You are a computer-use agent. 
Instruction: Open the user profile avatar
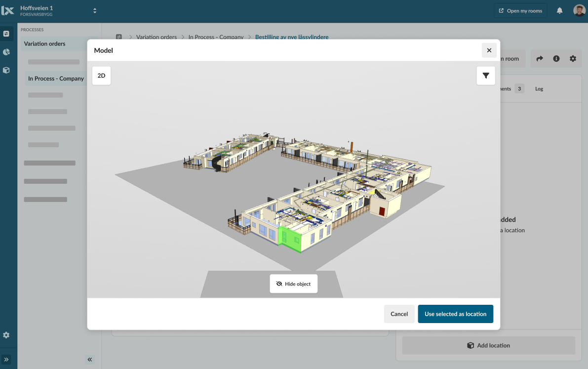click(579, 11)
